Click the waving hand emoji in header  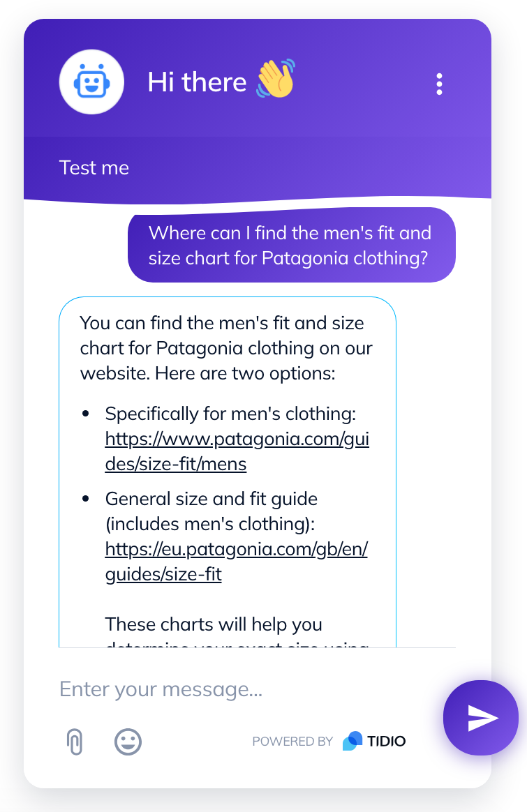tap(276, 79)
